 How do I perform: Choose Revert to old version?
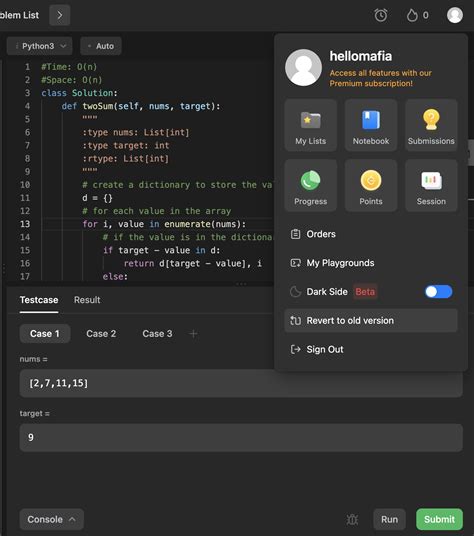[371, 321]
